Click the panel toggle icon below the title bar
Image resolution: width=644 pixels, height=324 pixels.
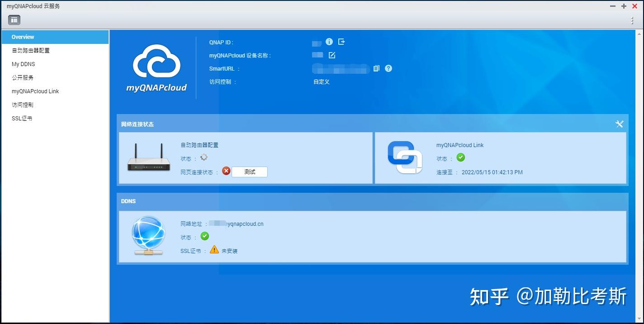click(14, 19)
